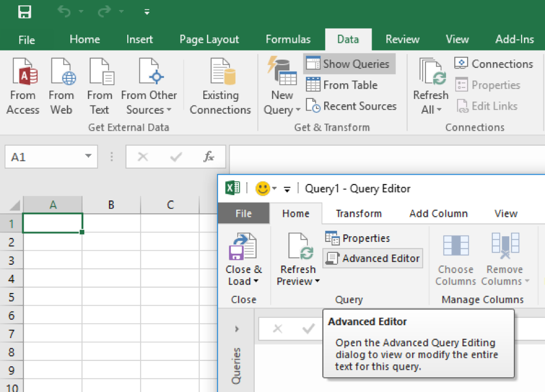The height and width of the screenshot is (392, 545).
Task: Click the Properties icon in Query Editor
Action: coord(357,238)
